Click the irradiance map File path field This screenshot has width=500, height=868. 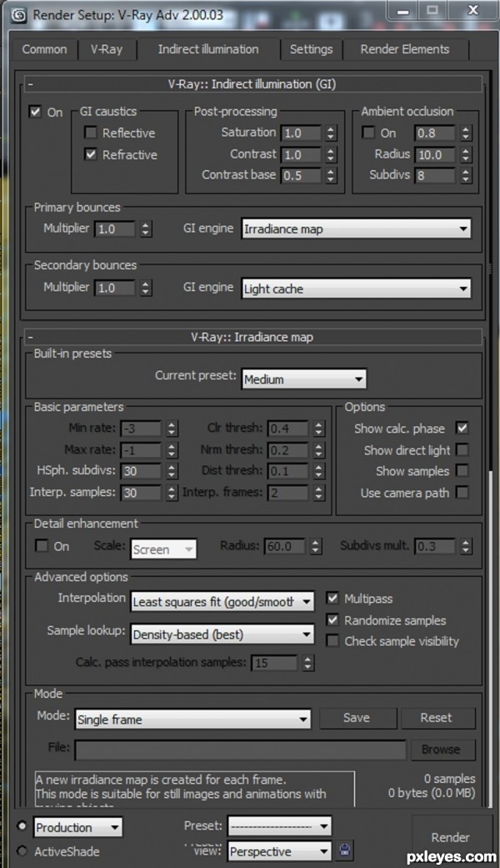(241, 750)
